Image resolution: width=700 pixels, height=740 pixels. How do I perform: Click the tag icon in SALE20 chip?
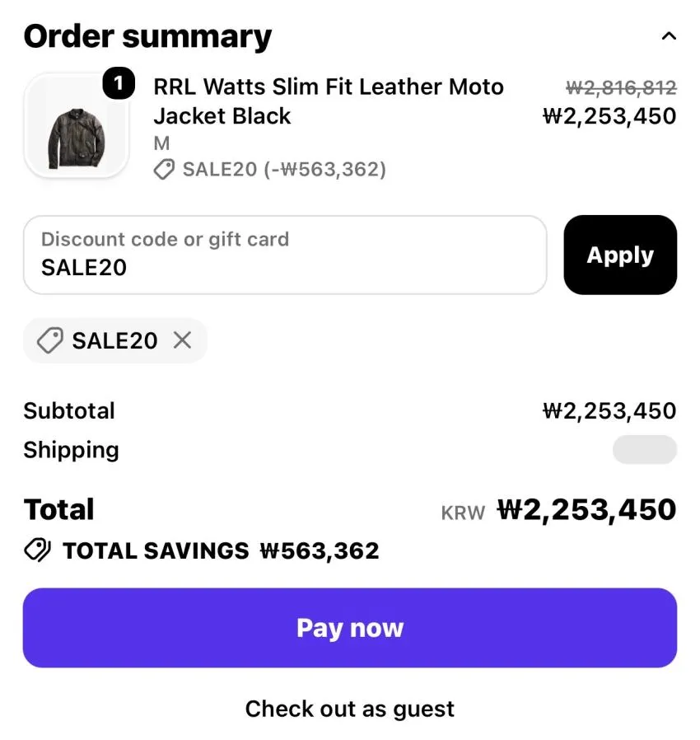[50, 340]
